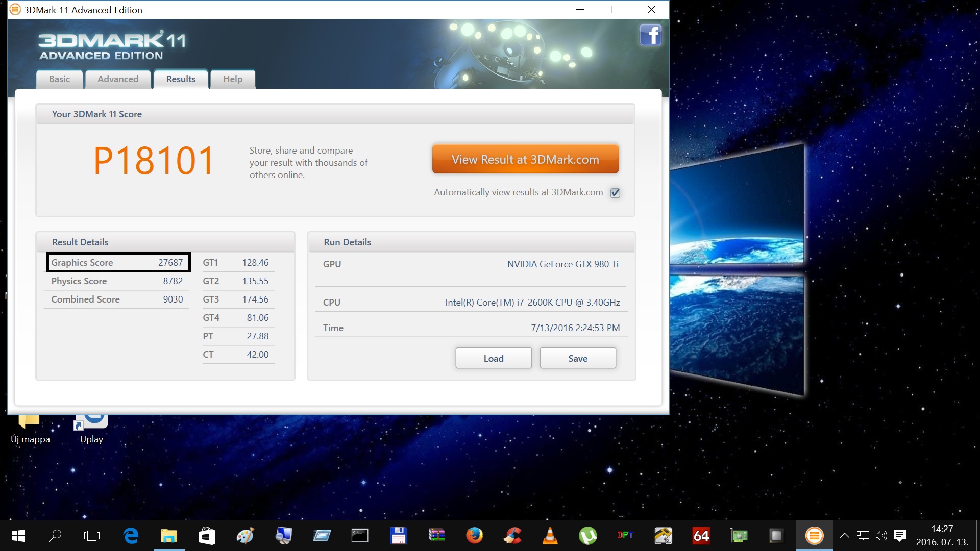The width and height of the screenshot is (980, 551).
Task: Open Command Prompt from taskbar
Action: tap(360, 536)
